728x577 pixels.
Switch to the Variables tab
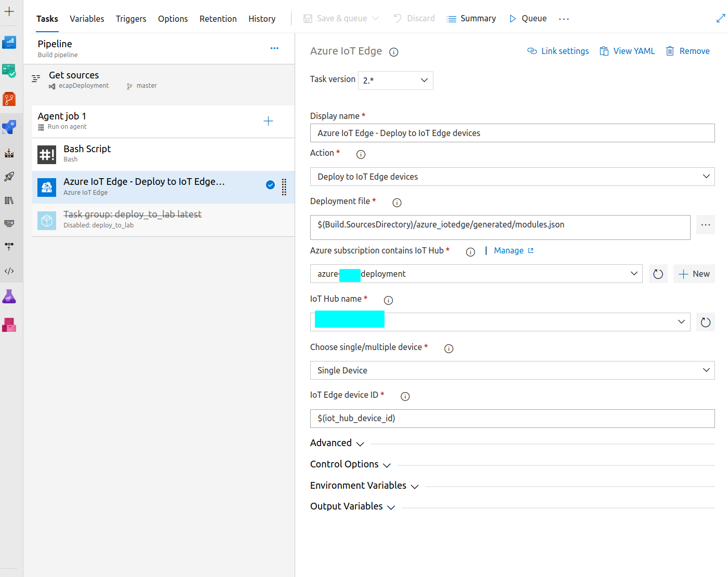[87, 19]
